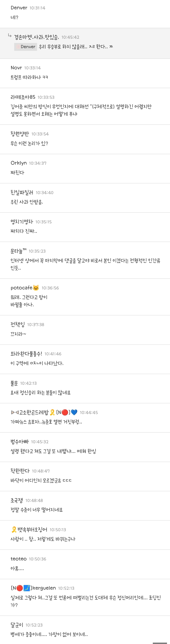Click the 문타늄™ nickname
The image size is (170, 644).
tap(18, 251)
